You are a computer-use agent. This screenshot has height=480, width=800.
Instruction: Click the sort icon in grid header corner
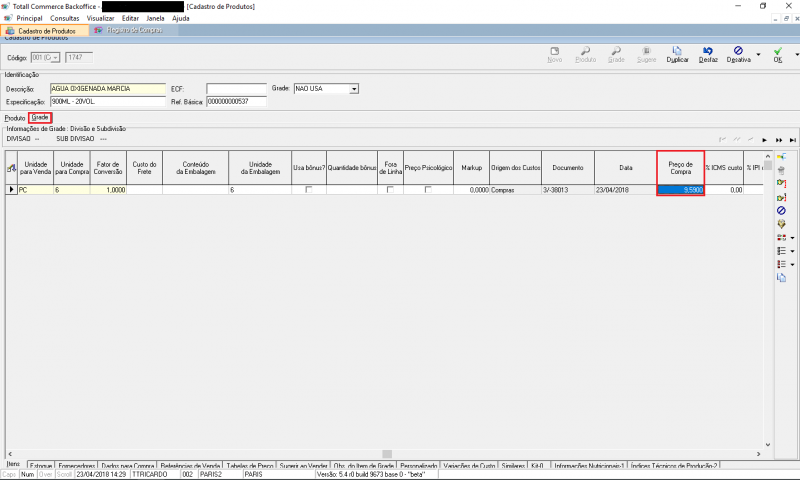point(11,167)
